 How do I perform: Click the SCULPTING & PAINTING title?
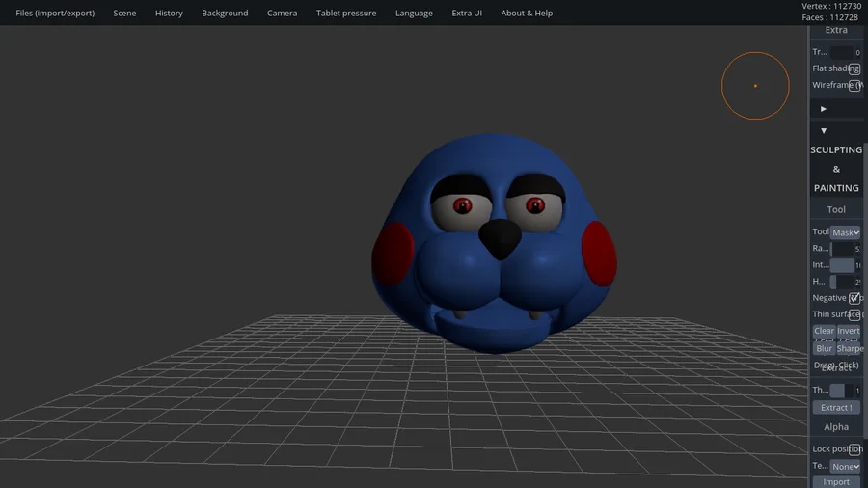click(836, 169)
